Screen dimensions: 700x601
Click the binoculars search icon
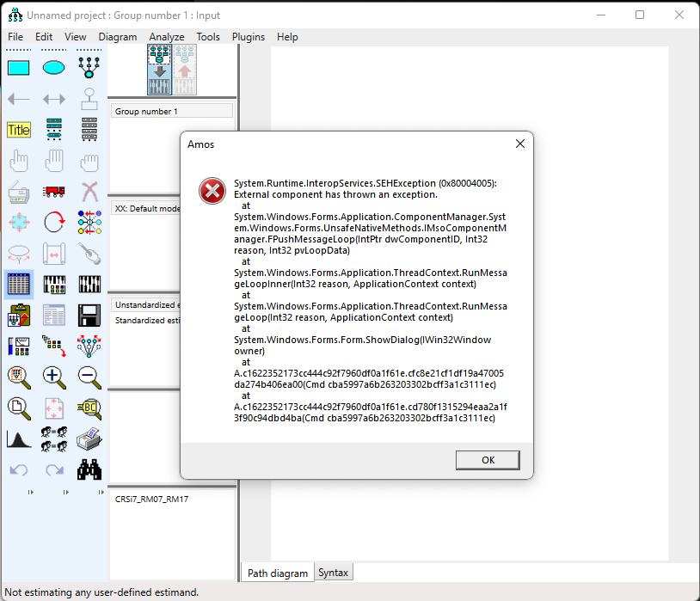click(89, 469)
